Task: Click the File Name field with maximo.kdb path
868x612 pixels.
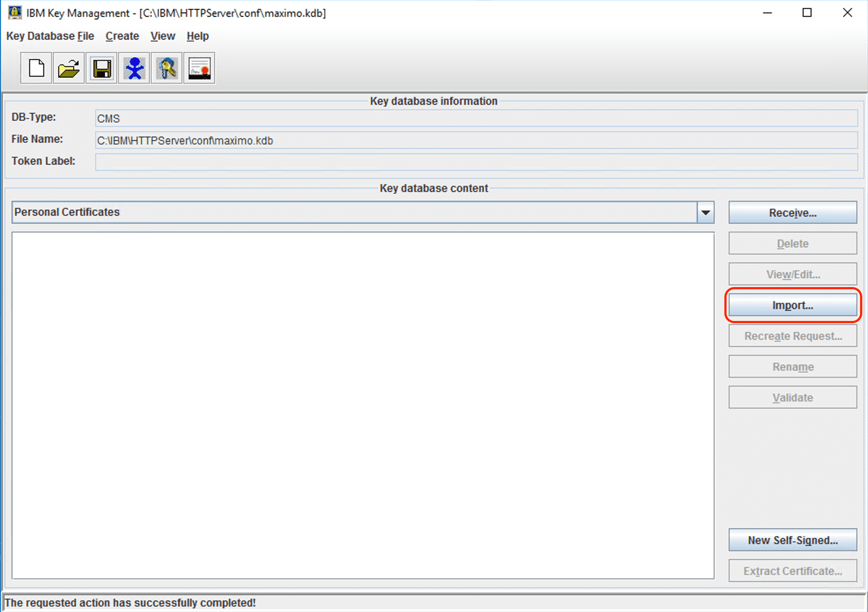Action: tap(476, 140)
